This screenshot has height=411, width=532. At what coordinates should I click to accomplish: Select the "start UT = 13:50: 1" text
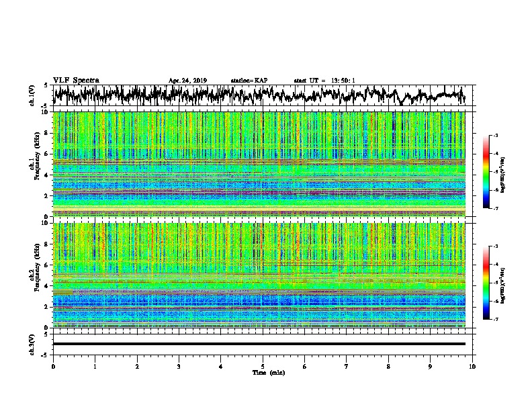point(324,81)
